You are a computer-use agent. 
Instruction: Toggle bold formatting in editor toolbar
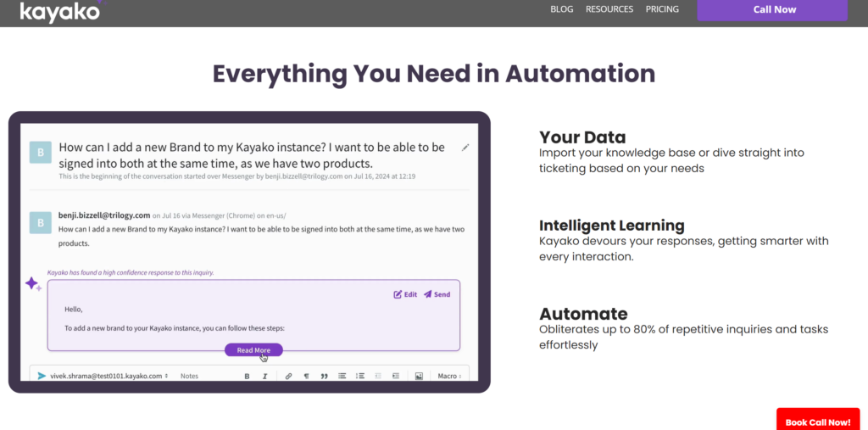(248, 376)
